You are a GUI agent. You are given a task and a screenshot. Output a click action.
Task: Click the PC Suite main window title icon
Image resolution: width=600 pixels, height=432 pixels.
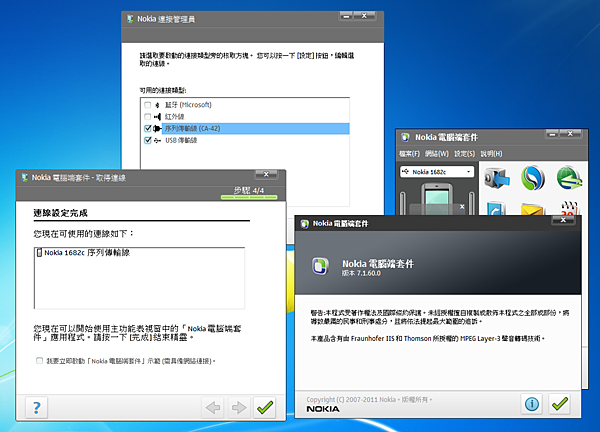[406, 137]
